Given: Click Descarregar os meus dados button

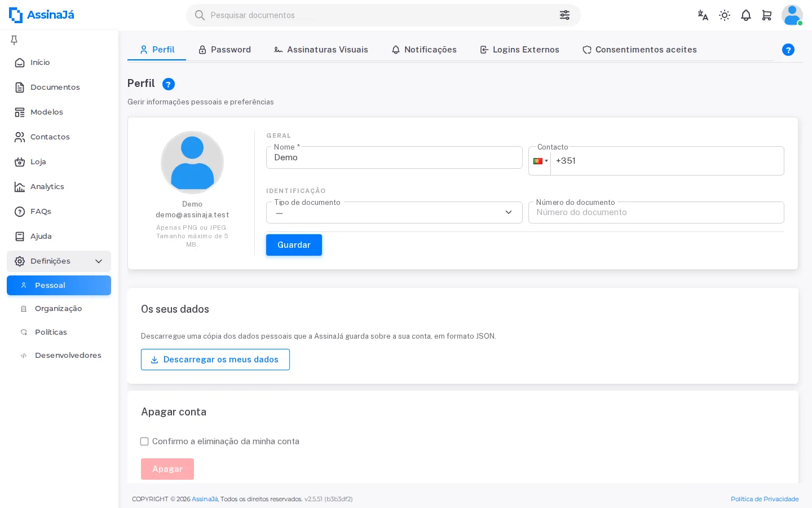Looking at the screenshot, I should click(215, 360).
